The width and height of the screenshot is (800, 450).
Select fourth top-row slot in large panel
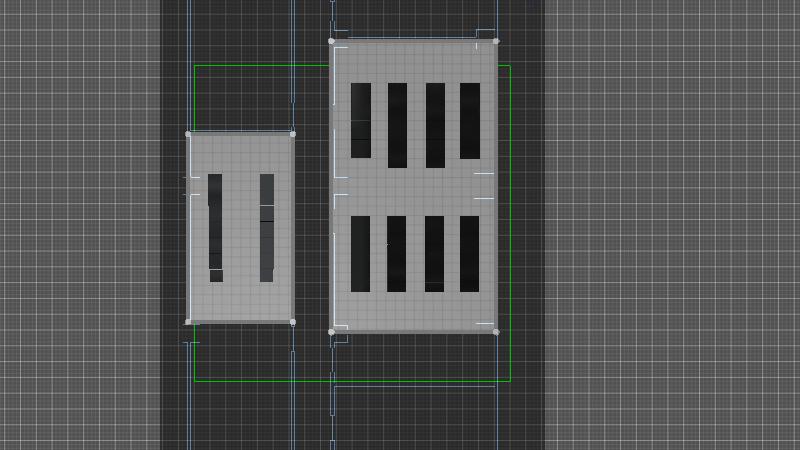(469, 121)
